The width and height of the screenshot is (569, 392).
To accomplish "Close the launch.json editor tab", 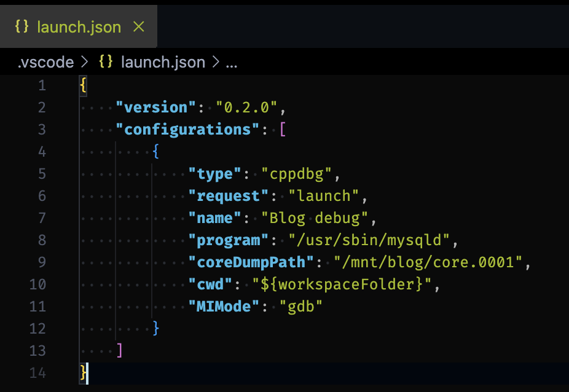I will (139, 26).
